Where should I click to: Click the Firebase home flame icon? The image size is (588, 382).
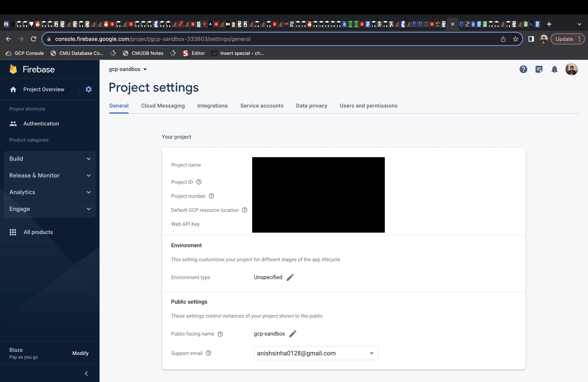pyautogui.click(x=12, y=69)
